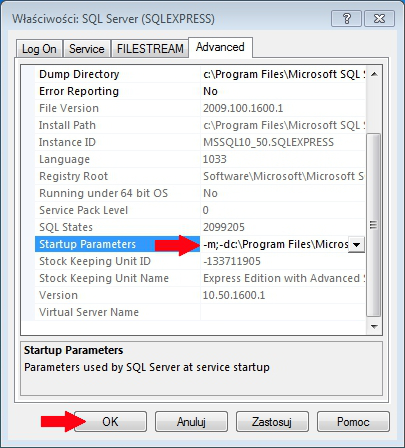Viewport: 405px width, 448px height.
Task: Switch to the Service tab
Action: (87, 49)
